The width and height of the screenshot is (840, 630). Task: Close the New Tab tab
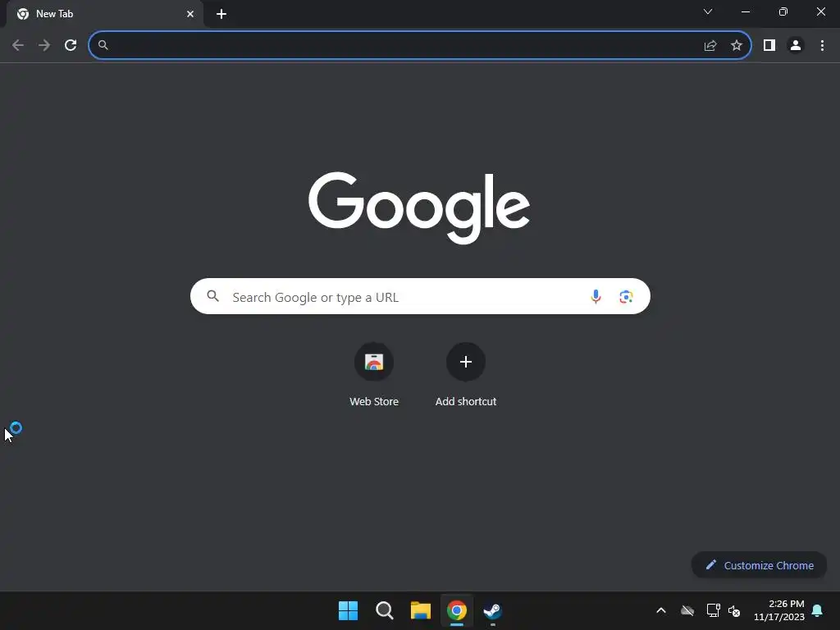(190, 14)
